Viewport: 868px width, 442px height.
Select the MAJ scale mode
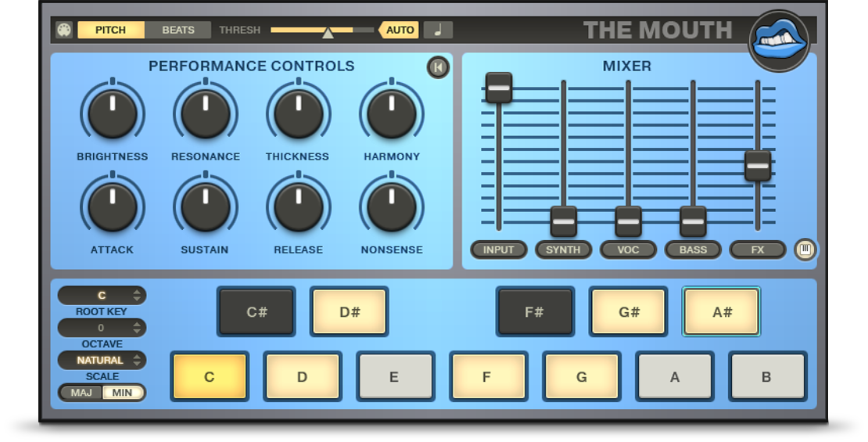81,393
